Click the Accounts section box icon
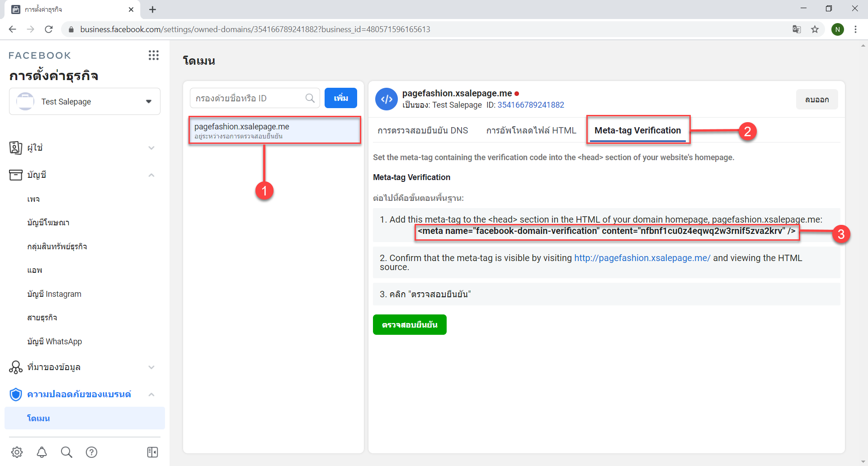Viewport: 868px width, 466px height. (x=16, y=175)
